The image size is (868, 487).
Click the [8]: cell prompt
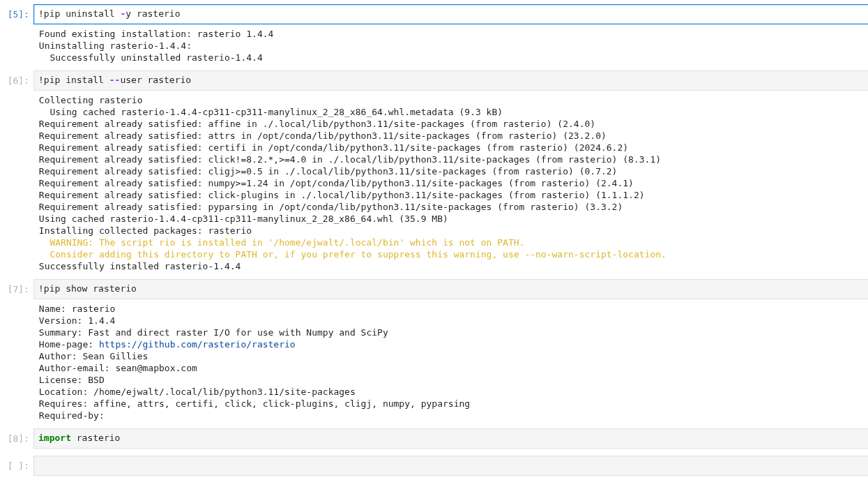point(18,439)
